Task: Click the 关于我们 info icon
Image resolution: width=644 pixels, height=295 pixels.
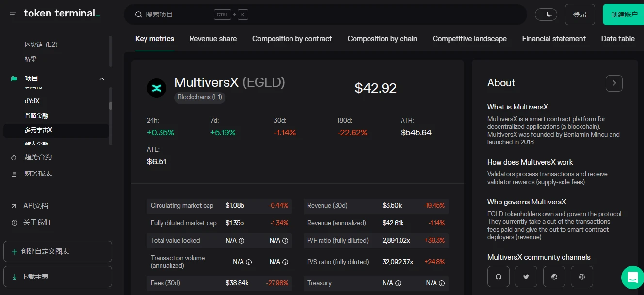Action: (14, 223)
